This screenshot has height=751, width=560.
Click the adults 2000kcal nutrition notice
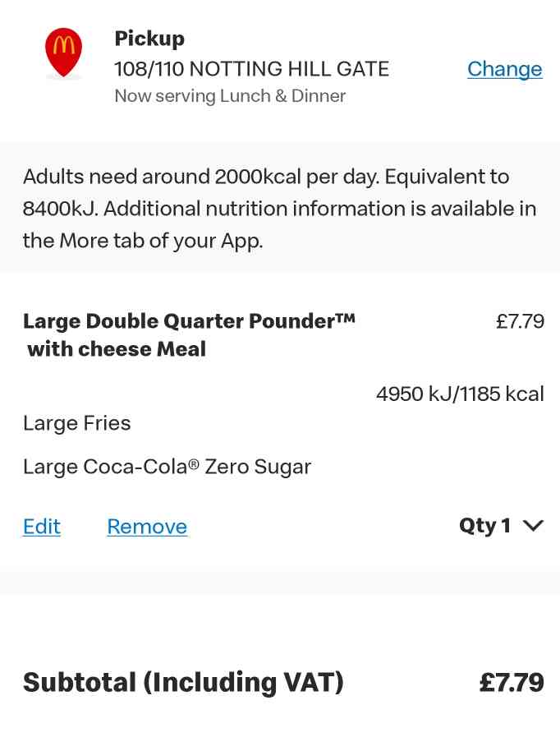pyautogui.click(x=279, y=209)
